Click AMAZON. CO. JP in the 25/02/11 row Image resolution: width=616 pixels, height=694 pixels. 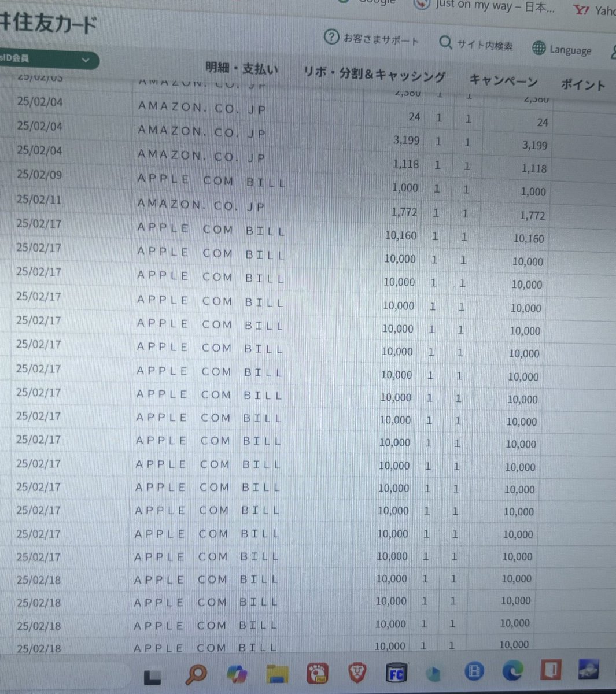201,205
